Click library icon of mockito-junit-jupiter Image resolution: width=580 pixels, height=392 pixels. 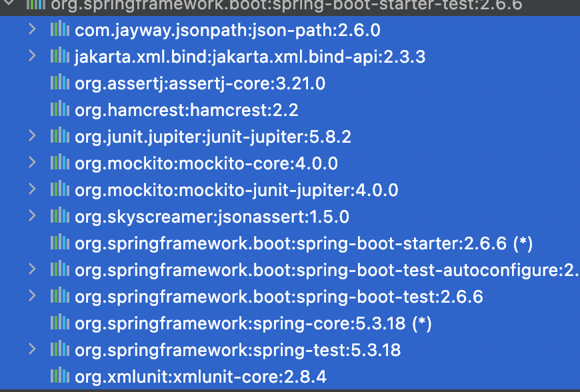60,189
